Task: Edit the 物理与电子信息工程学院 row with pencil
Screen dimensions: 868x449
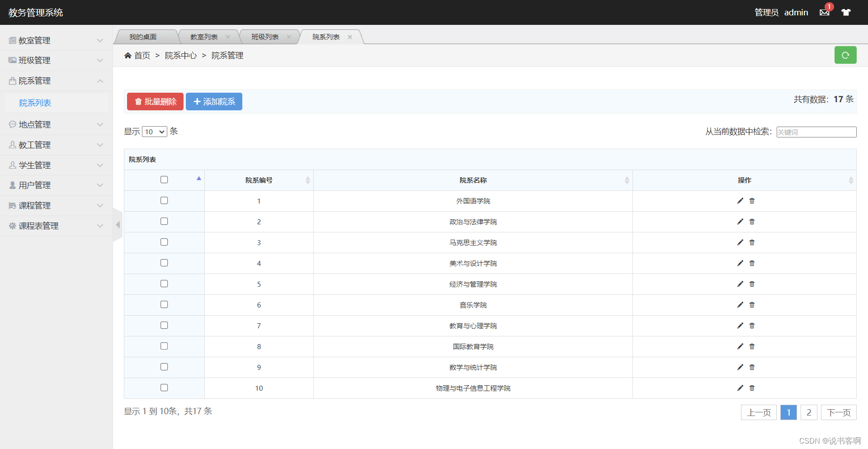Action: [740, 388]
